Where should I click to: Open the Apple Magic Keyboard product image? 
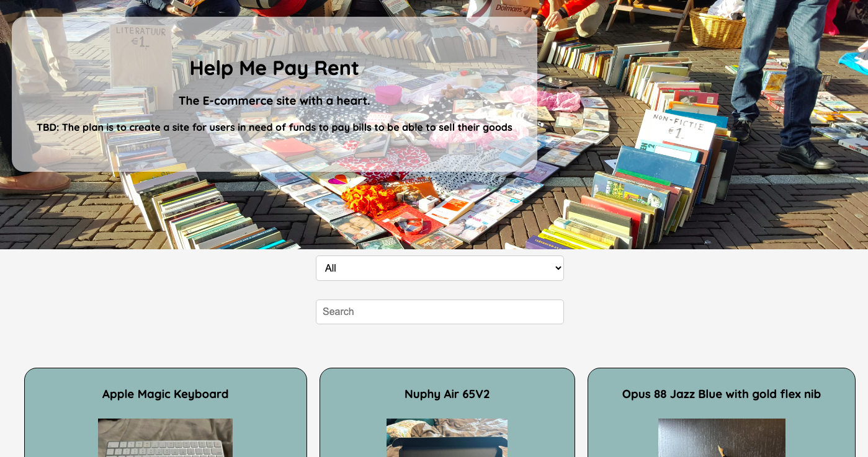165,438
